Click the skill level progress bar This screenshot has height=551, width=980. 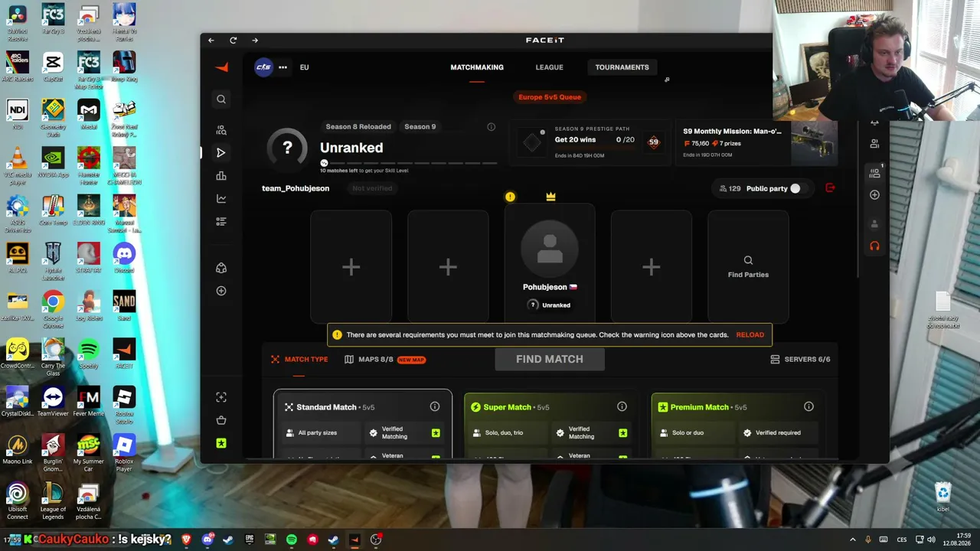pyautogui.click(x=409, y=163)
